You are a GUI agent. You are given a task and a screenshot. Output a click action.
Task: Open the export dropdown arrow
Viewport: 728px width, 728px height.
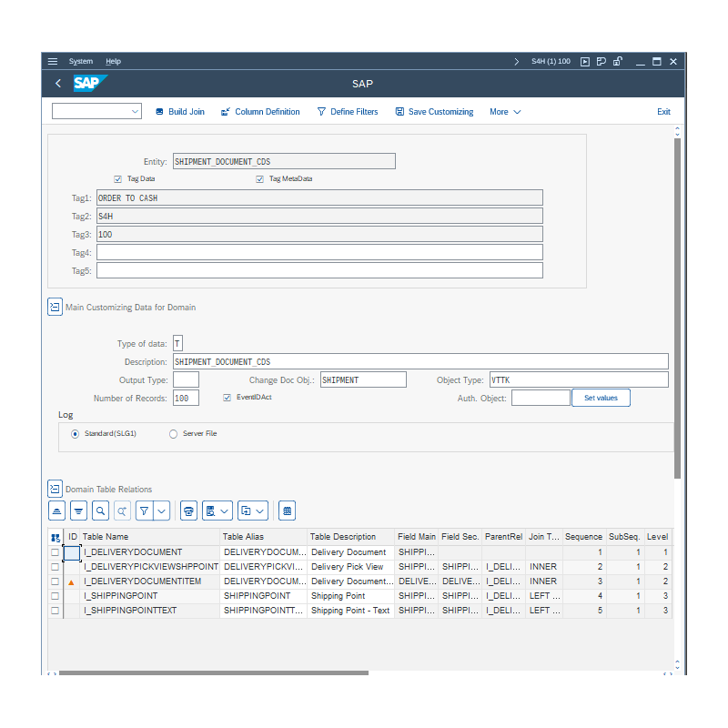click(260, 511)
